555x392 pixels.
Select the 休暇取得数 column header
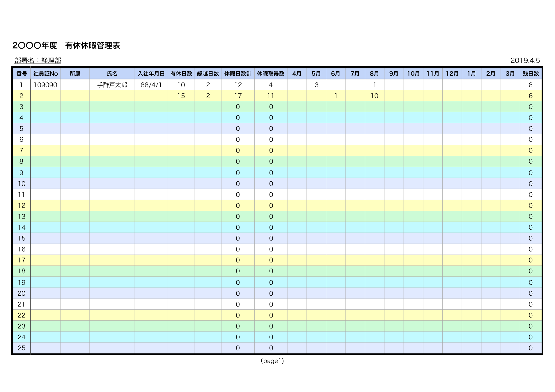(x=271, y=74)
